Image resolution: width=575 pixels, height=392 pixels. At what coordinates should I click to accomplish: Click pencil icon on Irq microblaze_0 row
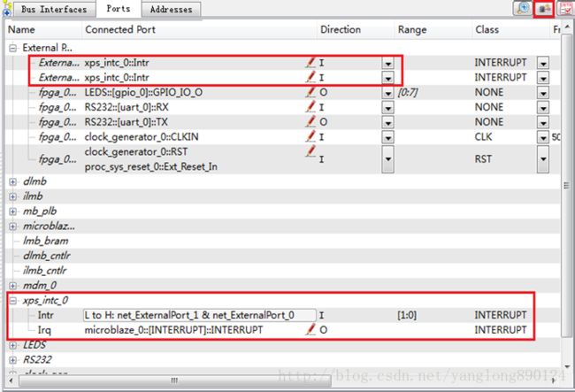[310, 329]
